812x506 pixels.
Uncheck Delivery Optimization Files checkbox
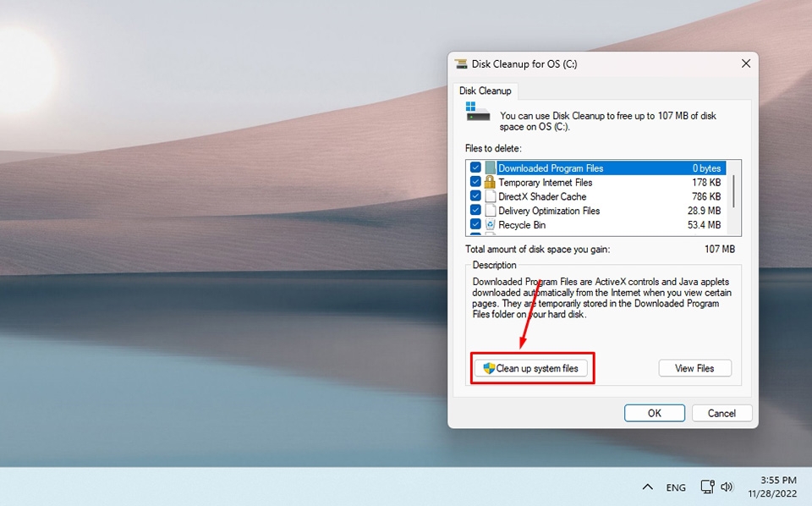475,211
